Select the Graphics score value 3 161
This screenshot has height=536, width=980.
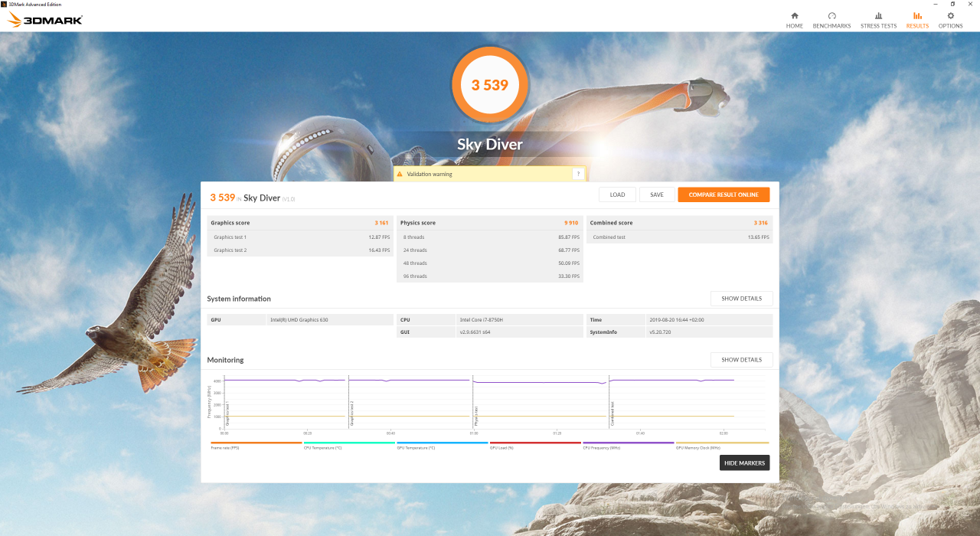point(381,223)
